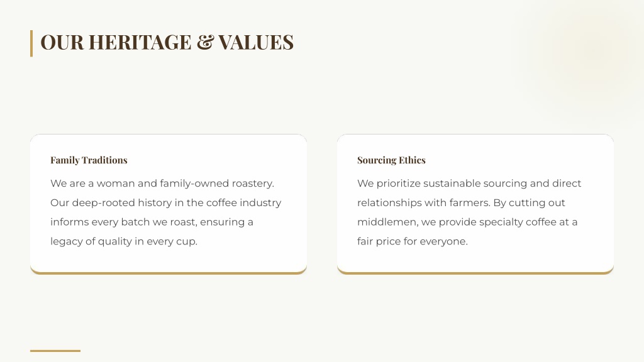Click the text about deep-rooted history

coord(165,203)
